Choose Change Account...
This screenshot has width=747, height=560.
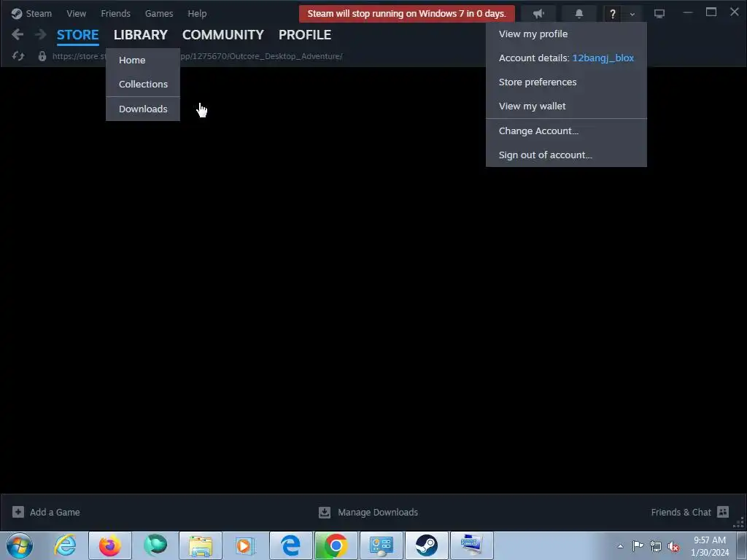click(x=566, y=131)
